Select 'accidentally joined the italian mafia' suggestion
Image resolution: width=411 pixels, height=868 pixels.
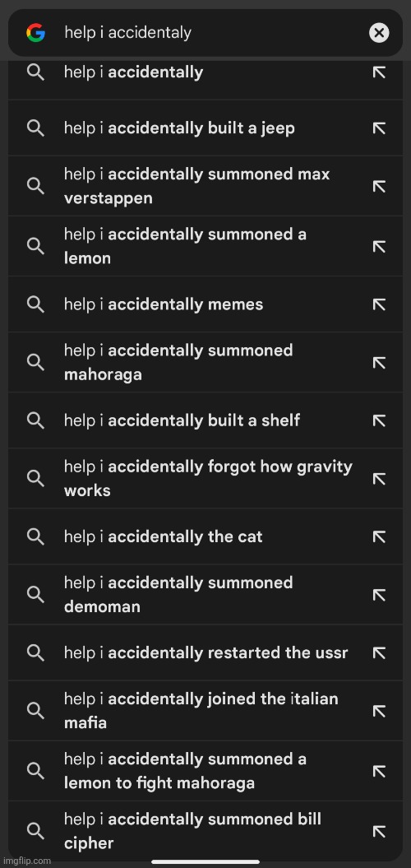(205, 711)
